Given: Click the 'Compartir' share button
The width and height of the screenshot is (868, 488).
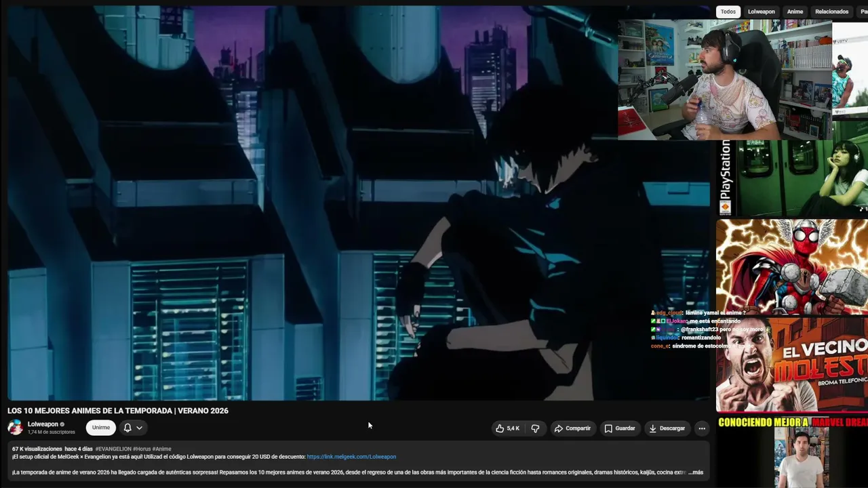Looking at the screenshot, I should (572, 428).
